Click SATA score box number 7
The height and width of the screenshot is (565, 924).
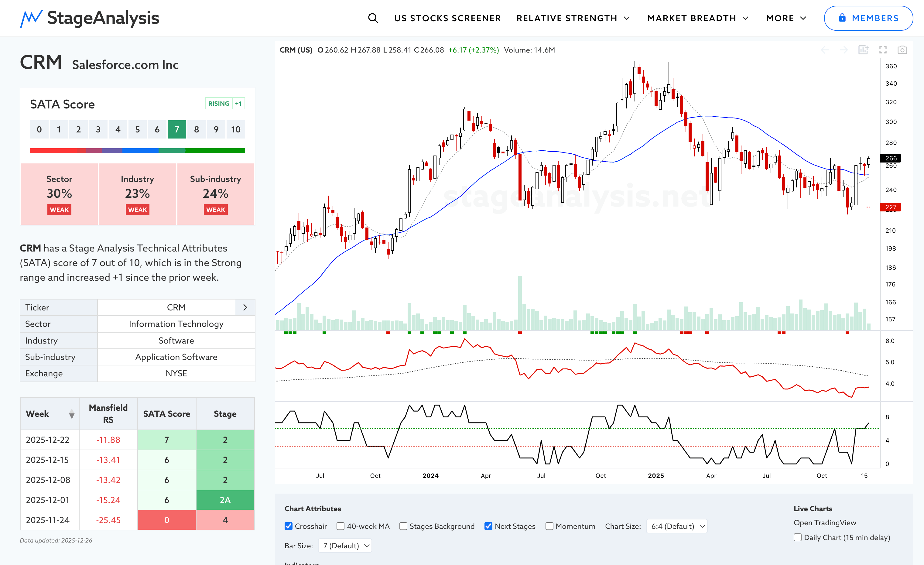coord(176,129)
